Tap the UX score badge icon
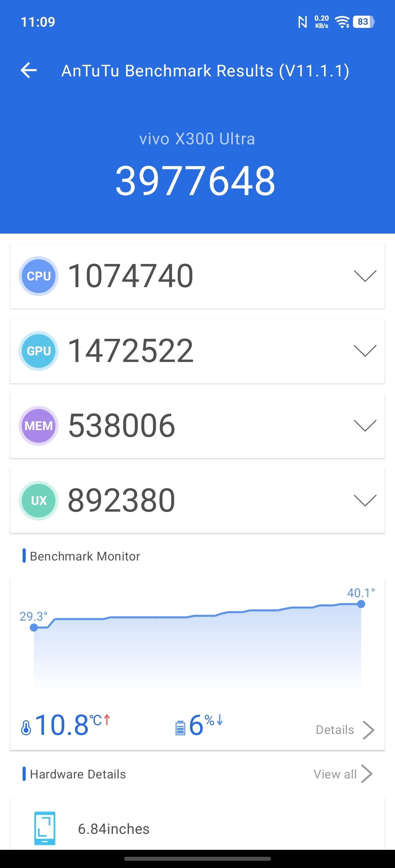This screenshot has height=868, width=395. coord(39,500)
